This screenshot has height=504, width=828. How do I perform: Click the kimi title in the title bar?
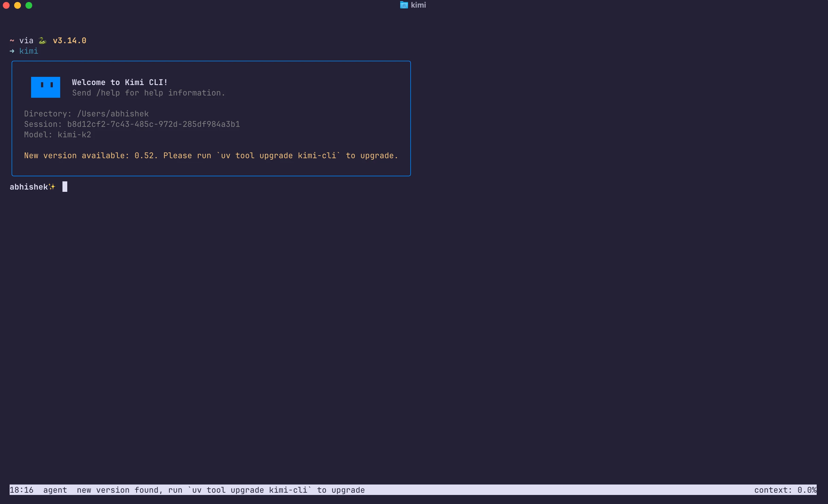click(x=418, y=5)
